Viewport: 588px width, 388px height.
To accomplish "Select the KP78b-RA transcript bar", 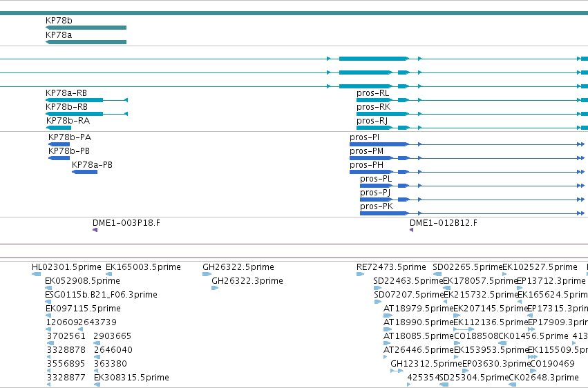I will (59, 128).
